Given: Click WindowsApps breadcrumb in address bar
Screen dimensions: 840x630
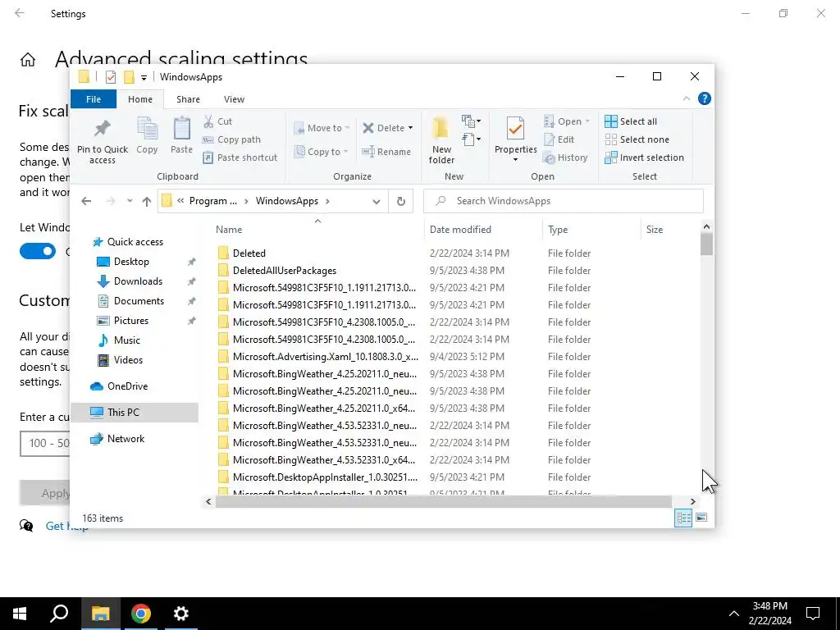Looking at the screenshot, I should tap(286, 201).
